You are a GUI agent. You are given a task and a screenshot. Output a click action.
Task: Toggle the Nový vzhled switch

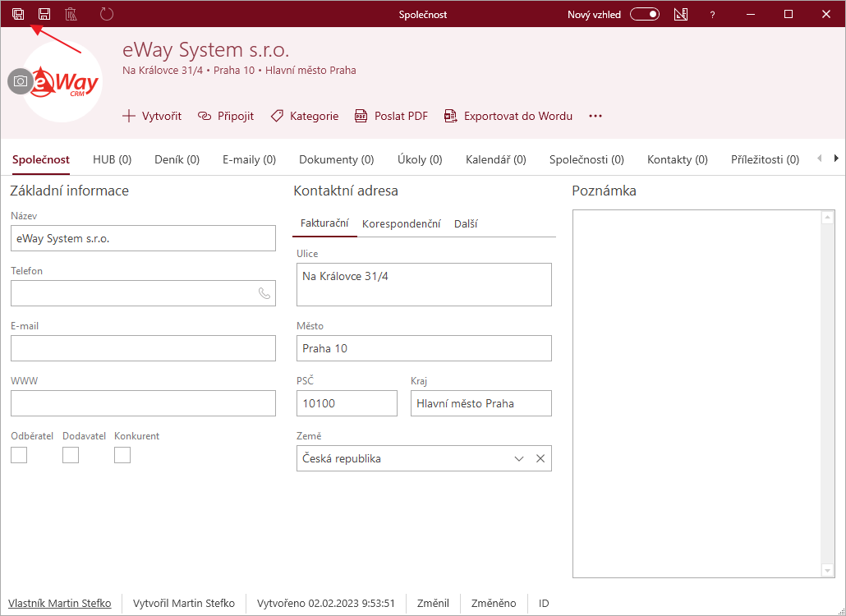pyautogui.click(x=645, y=15)
